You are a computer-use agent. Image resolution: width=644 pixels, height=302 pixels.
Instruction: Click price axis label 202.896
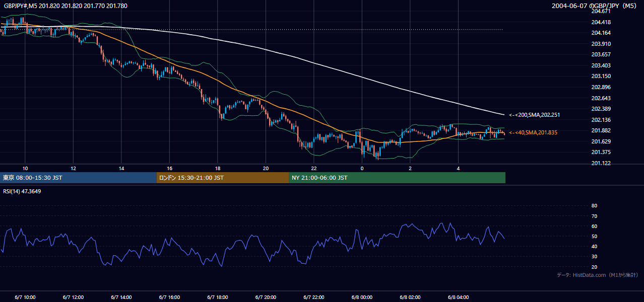(601, 87)
